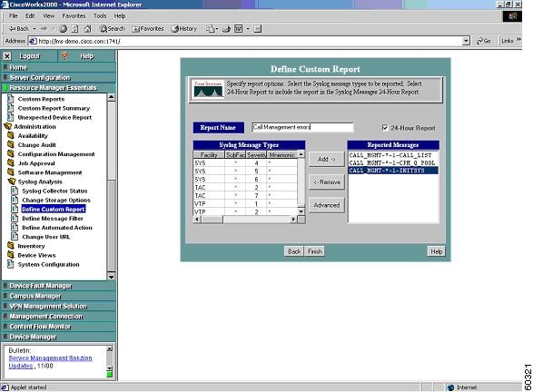Click the Device Views folder icon
Viewport: 533px width, 392px height.
[11, 255]
